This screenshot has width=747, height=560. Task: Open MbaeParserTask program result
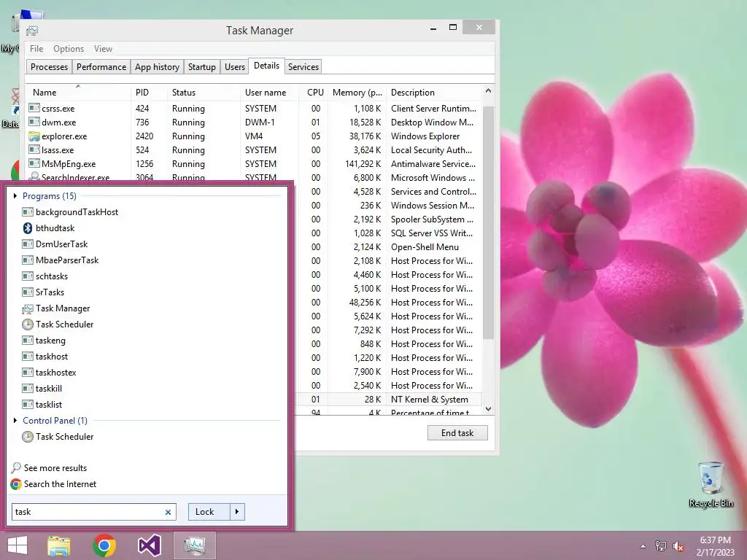coord(61,260)
